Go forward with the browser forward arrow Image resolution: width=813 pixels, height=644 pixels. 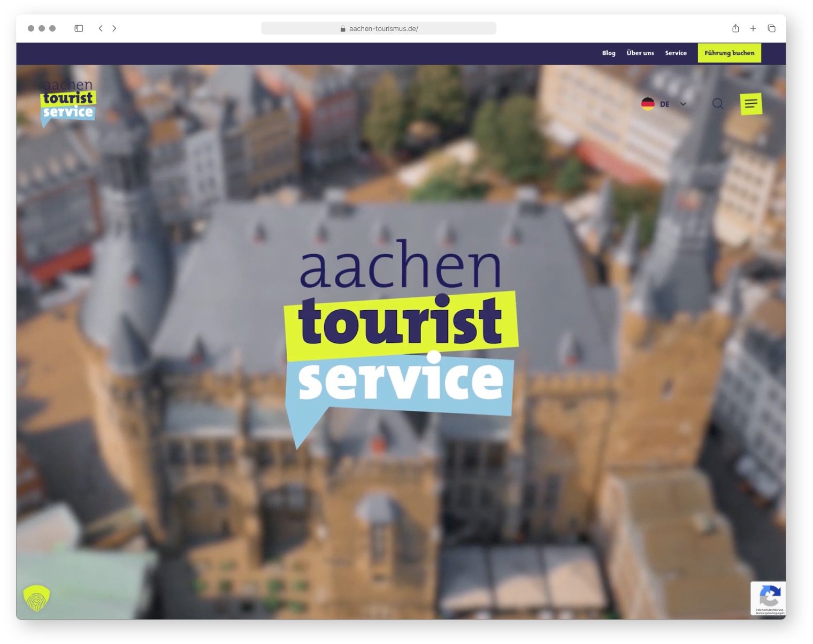coord(114,28)
